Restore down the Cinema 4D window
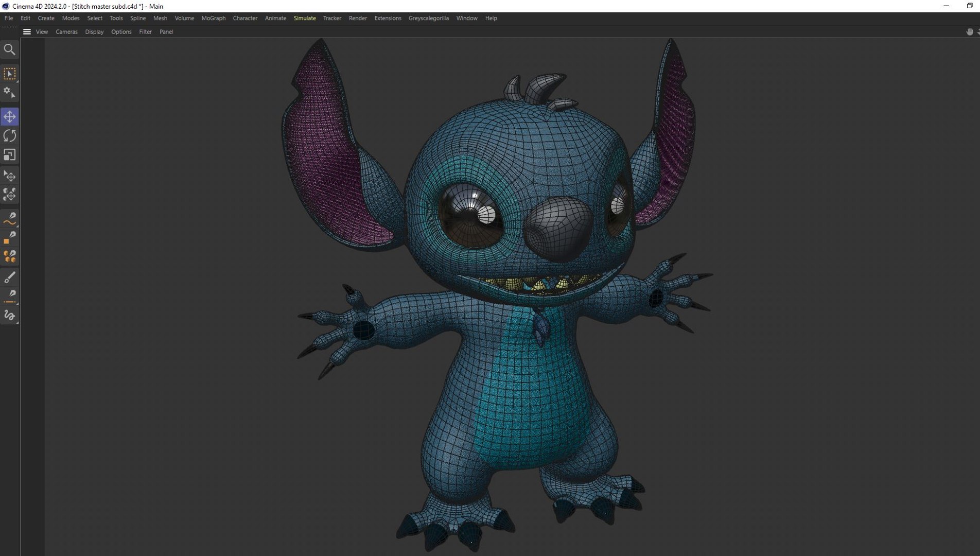Viewport: 980px width, 556px height. point(970,6)
